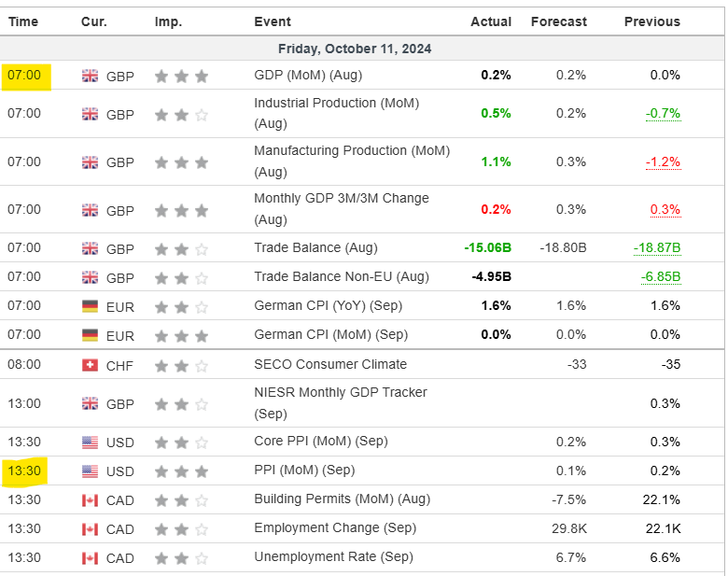The image size is (728, 576).
Task: Click the Actual column header
Action: tap(491, 21)
